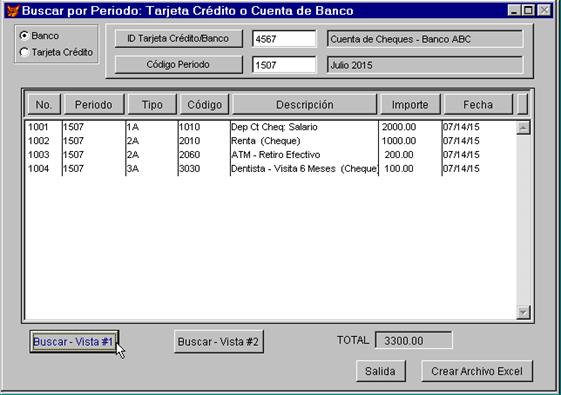Maximize the Buscar por Periodo window
This screenshot has width=561, height=395.
pos(529,10)
